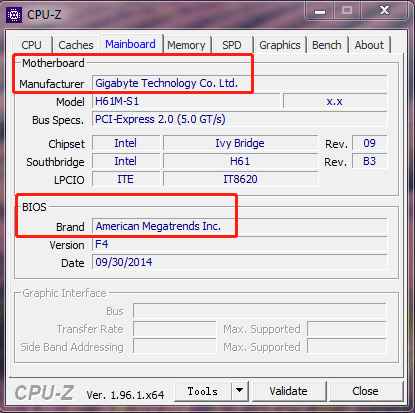Viewport: 415px width, 413px height.
Task: Click the Validate button
Action: [x=288, y=391]
